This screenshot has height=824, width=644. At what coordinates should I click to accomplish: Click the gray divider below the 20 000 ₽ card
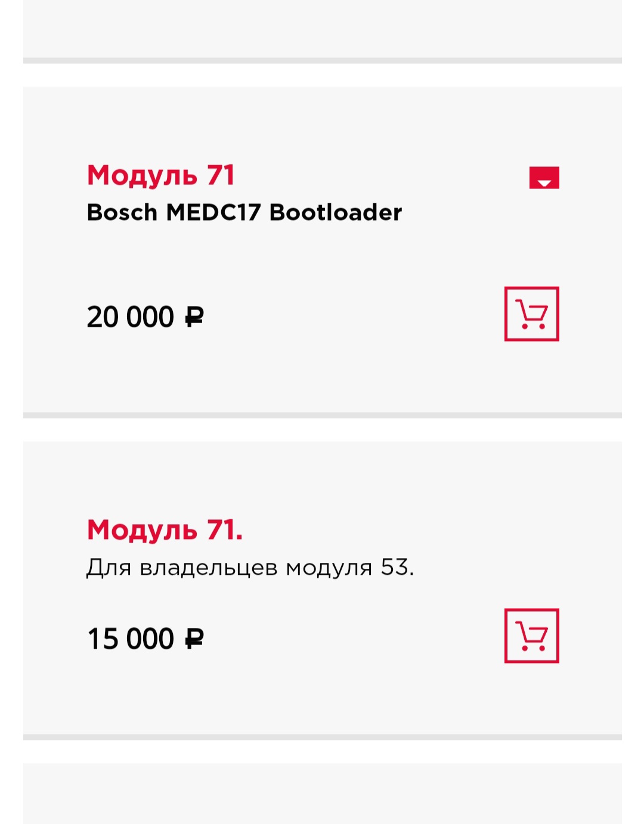point(322,415)
